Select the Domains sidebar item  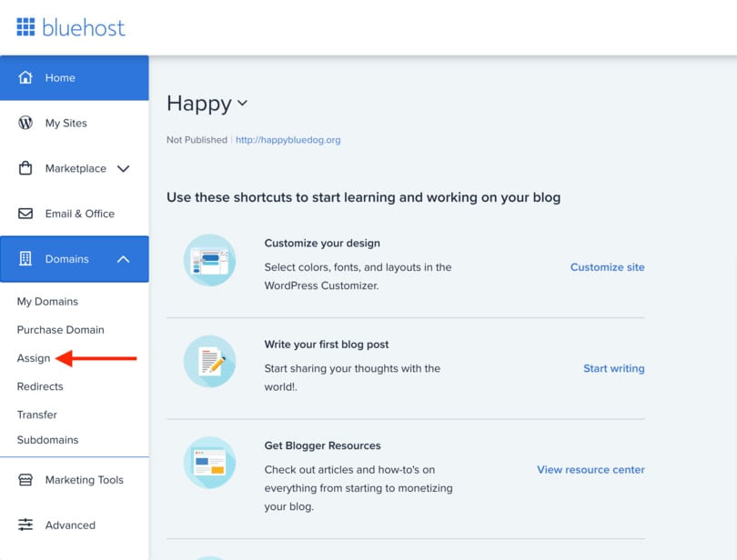75,259
